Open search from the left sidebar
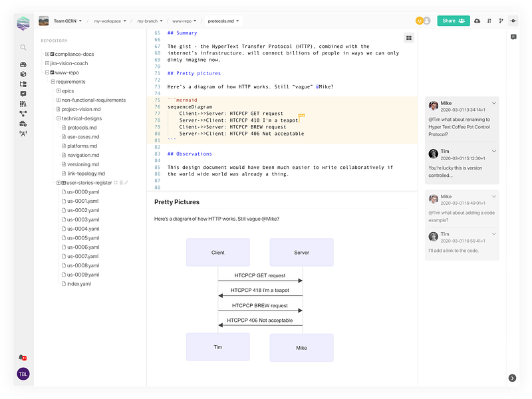This screenshot has height=399, width=532. (23, 47)
